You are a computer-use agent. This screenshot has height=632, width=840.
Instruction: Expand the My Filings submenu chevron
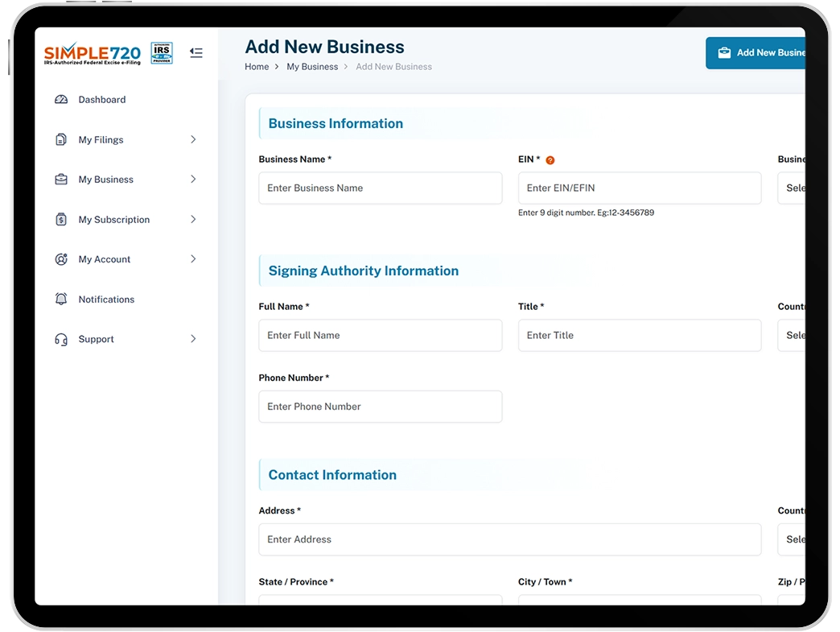point(193,139)
